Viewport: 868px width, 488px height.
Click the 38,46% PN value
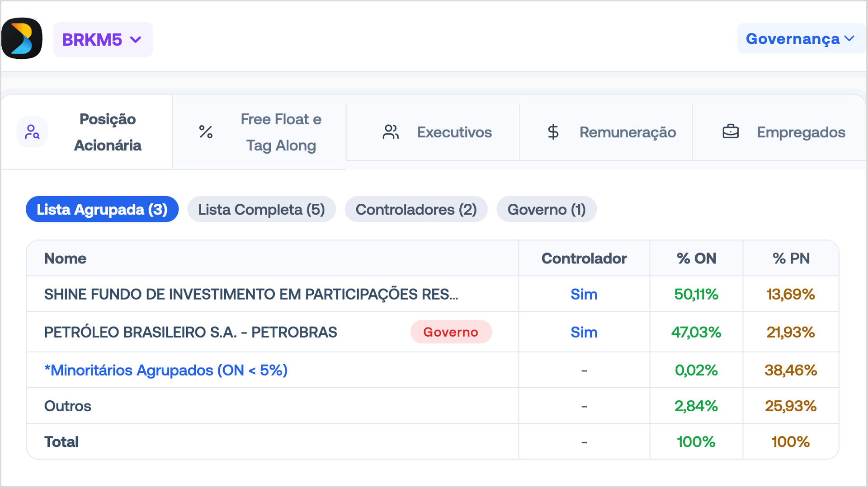coord(791,370)
